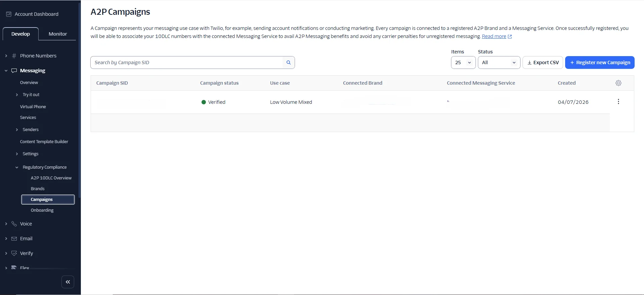
Task: Follow the Read more link
Action: [x=494, y=36]
